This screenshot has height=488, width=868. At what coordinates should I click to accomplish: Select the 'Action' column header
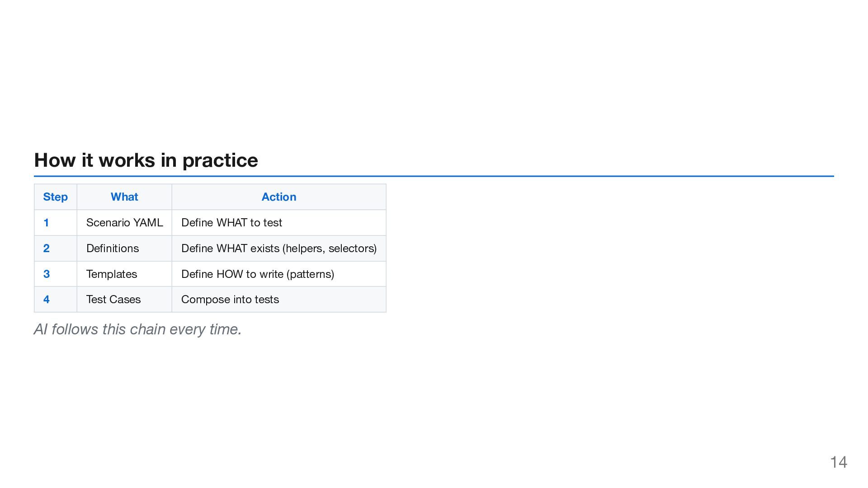[278, 197]
